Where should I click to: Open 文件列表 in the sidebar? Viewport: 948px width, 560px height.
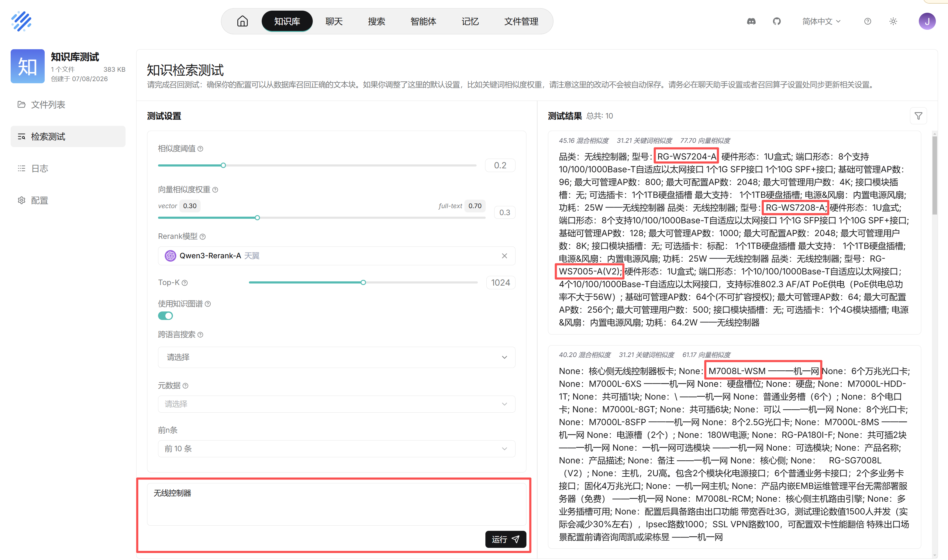pyautogui.click(x=68, y=105)
